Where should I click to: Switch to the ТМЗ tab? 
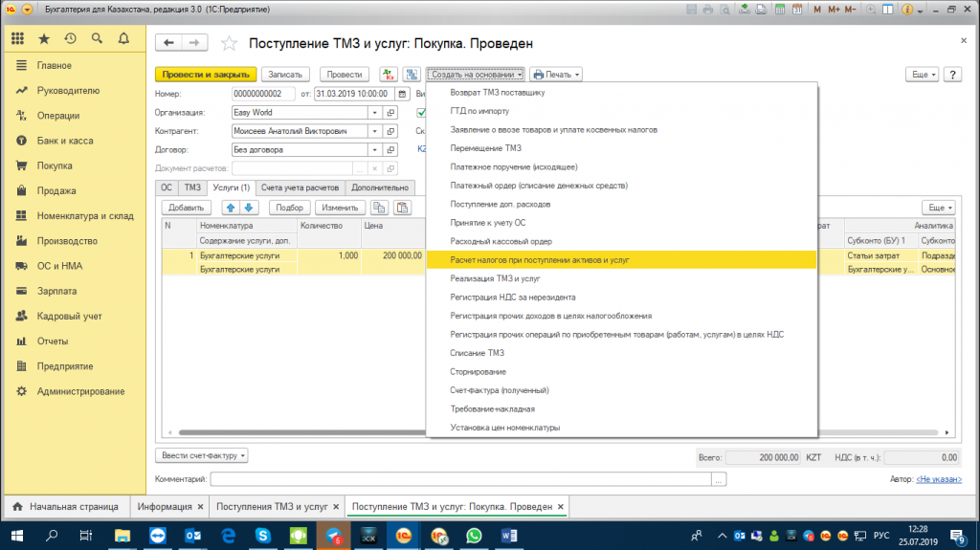click(192, 187)
